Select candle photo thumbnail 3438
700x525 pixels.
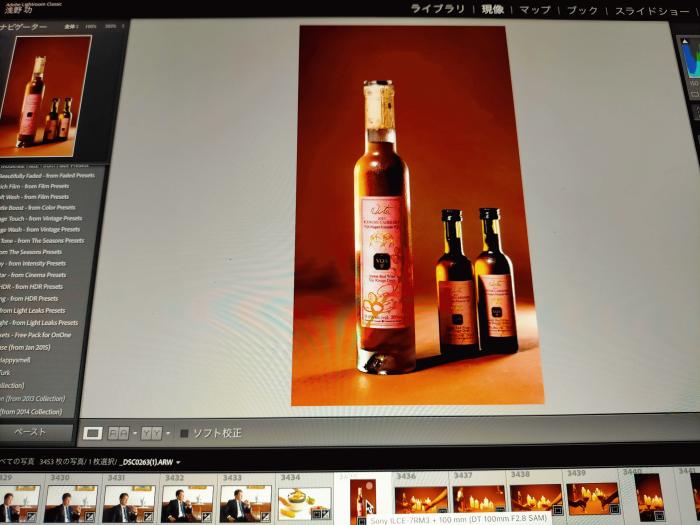(536, 499)
